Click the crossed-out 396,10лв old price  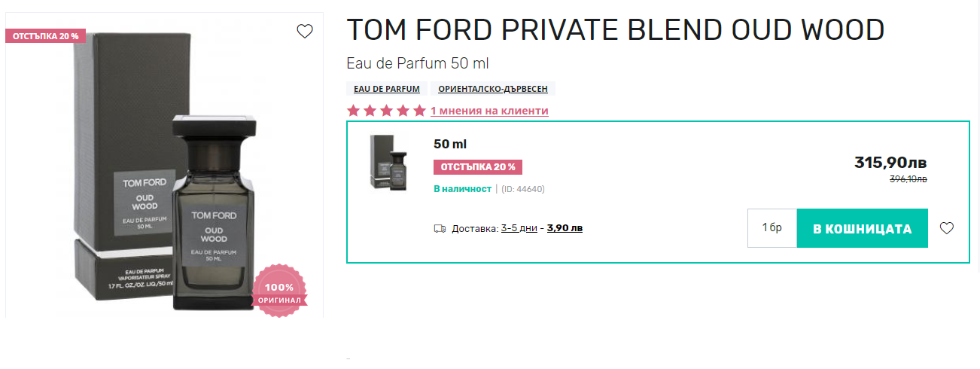(908, 179)
